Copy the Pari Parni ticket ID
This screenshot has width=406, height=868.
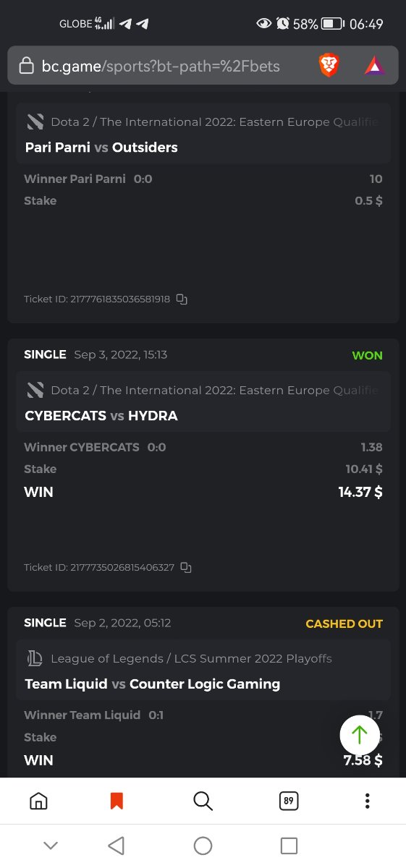(x=182, y=299)
